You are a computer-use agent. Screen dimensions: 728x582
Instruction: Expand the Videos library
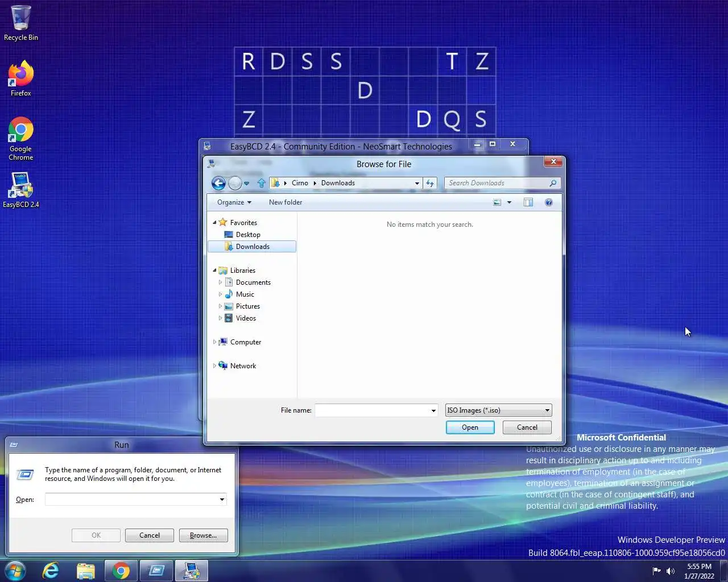(220, 318)
